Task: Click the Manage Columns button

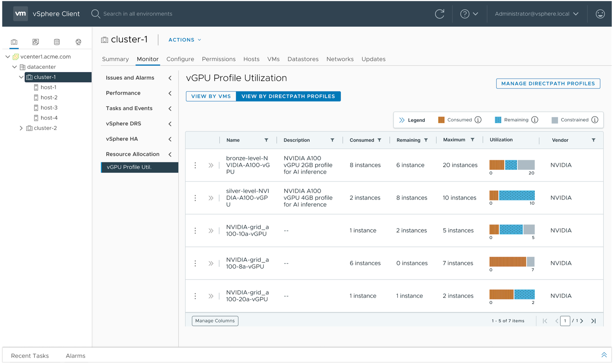Action: coord(215,321)
